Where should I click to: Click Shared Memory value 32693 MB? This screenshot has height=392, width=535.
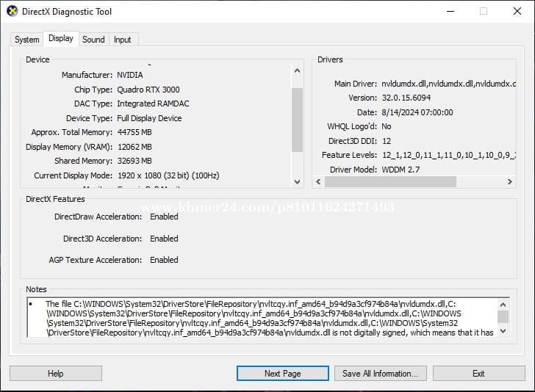134,161
